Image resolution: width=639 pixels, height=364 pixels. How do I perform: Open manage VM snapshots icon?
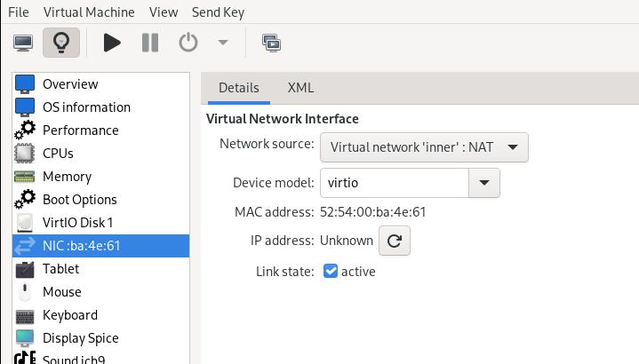[x=271, y=43]
